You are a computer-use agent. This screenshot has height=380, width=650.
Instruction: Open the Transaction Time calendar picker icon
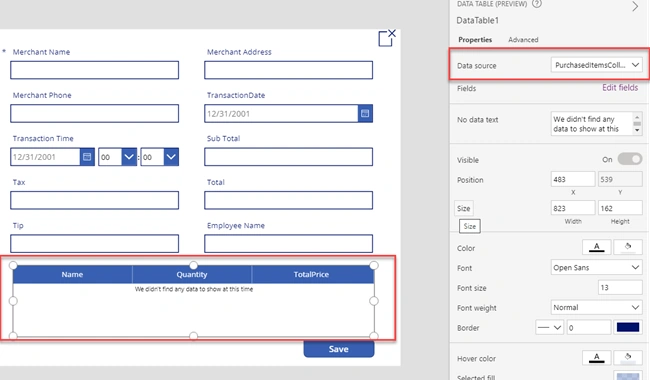pyautogui.click(x=87, y=157)
